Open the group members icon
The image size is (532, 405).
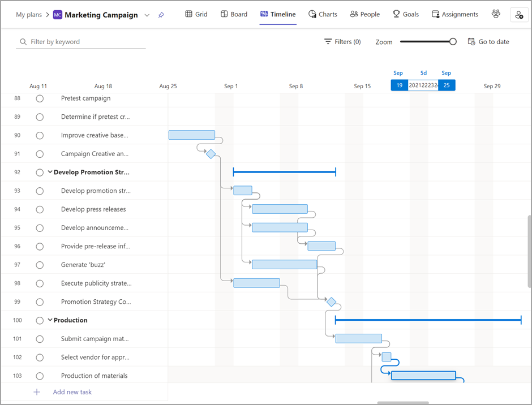(496, 14)
